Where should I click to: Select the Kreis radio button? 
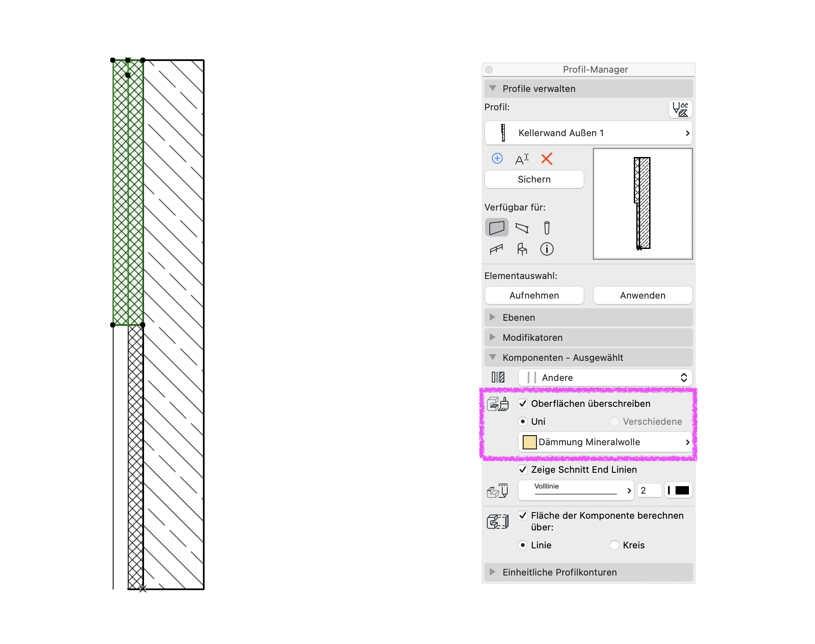tap(615, 545)
